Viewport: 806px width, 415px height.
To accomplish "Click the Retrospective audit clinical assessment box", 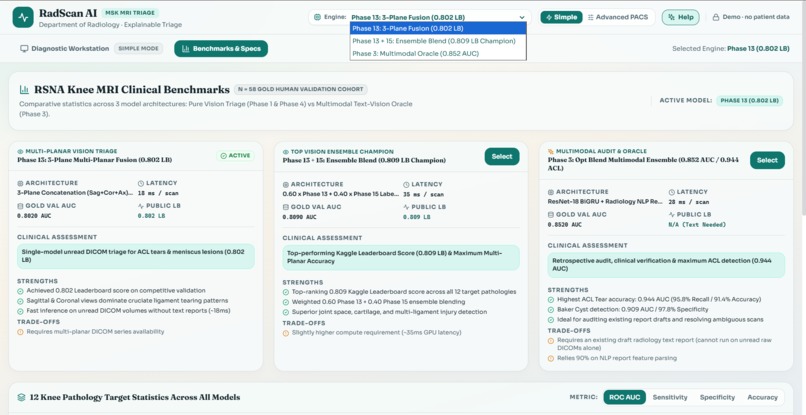I will (x=666, y=265).
